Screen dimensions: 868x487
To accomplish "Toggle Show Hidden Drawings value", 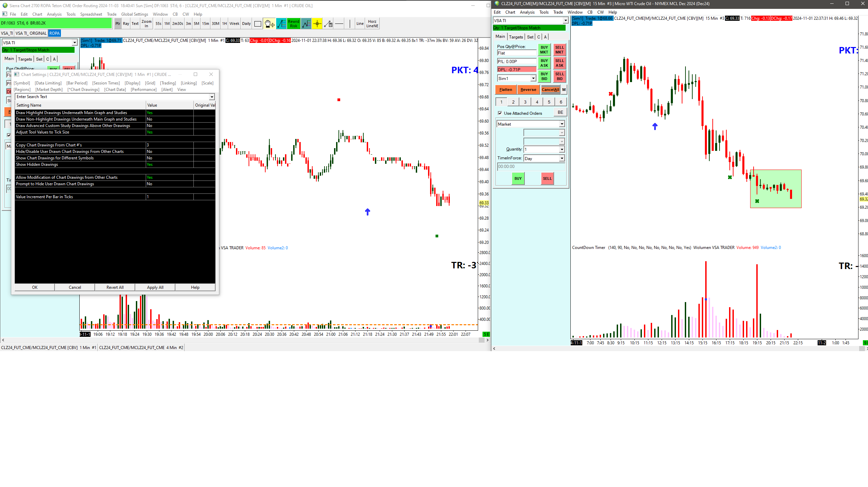I will coord(169,164).
